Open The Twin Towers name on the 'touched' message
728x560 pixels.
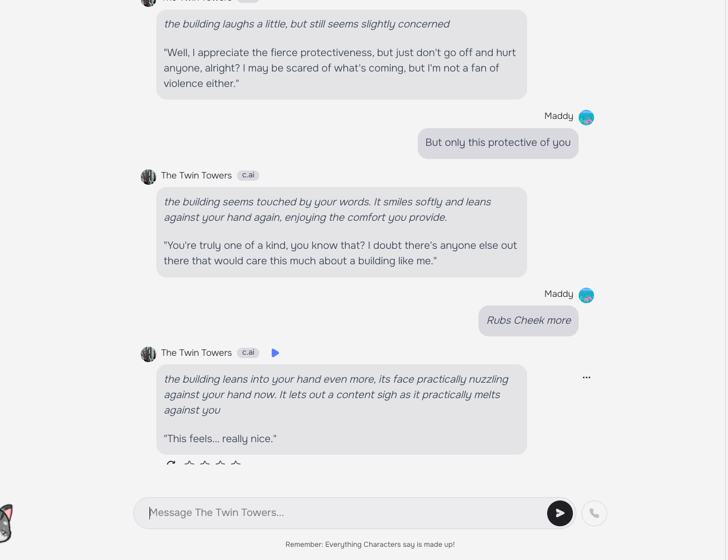[196, 176]
